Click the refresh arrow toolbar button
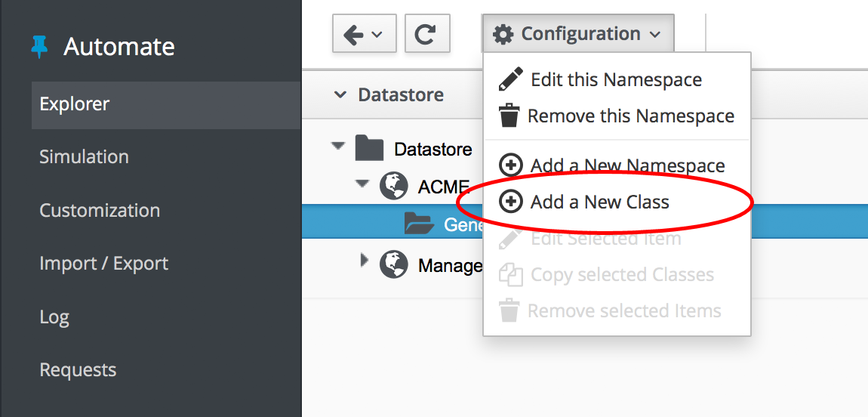The width and height of the screenshot is (868, 417). [x=427, y=34]
